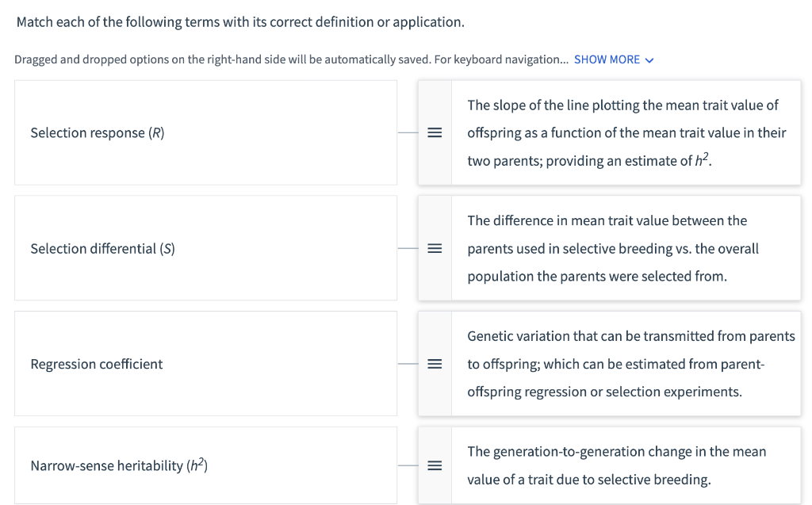This screenshot has width=812, height=505.
Task: Select the handle icon next to the Genetic variation definition
Action: [x=435, y=364]
